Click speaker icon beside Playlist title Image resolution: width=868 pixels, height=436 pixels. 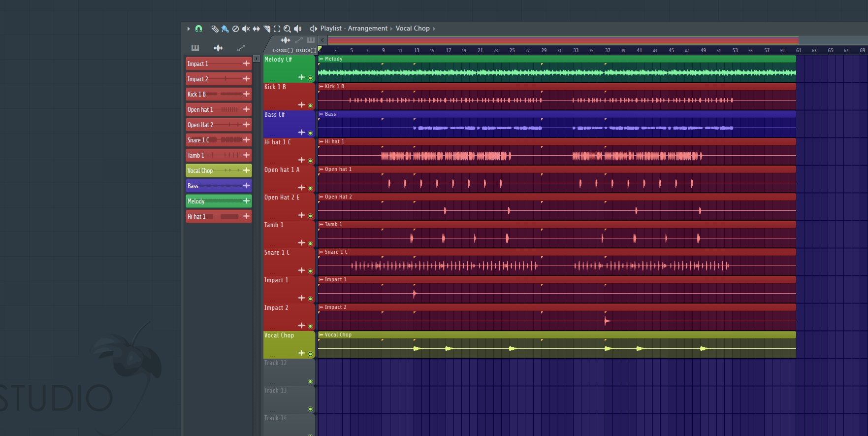point(313,29)
